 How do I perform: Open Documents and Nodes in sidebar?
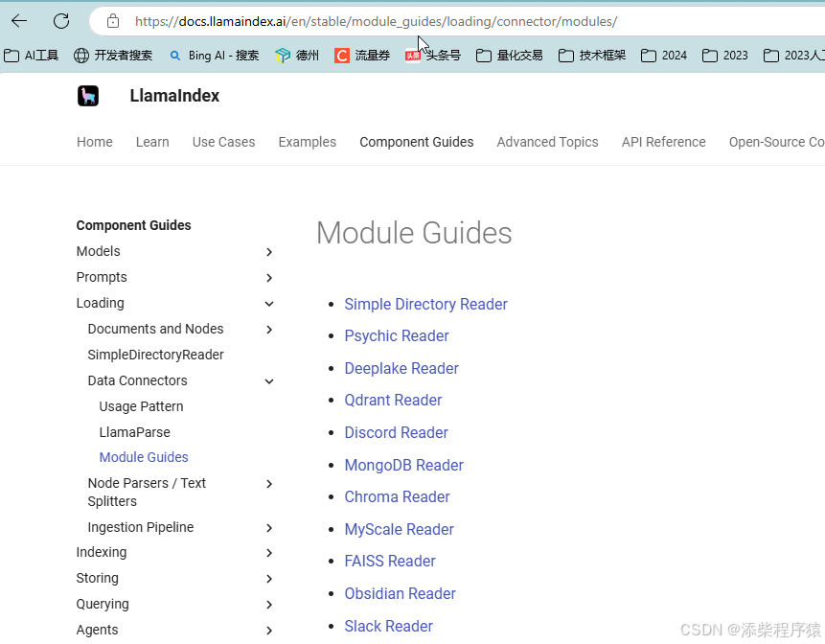click(156, 329)
